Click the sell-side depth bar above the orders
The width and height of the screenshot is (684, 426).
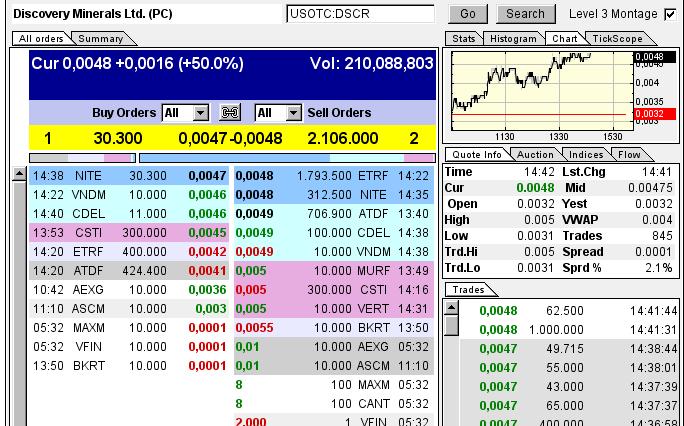287,158
